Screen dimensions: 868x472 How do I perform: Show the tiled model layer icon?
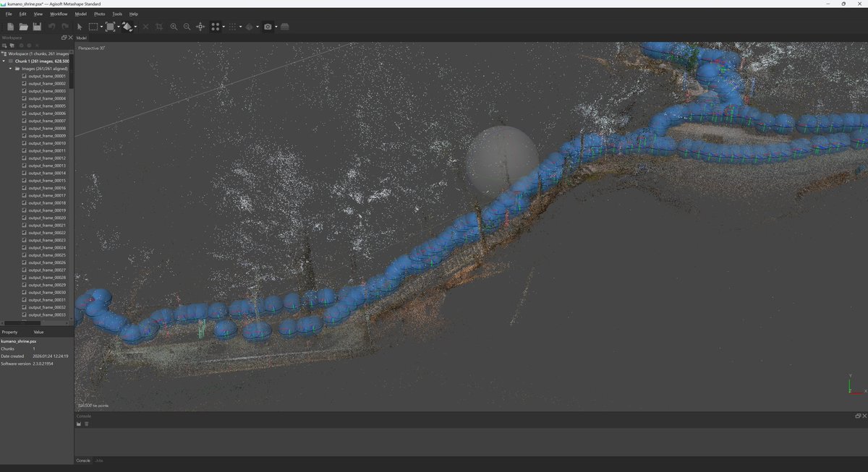coord(284,27)
